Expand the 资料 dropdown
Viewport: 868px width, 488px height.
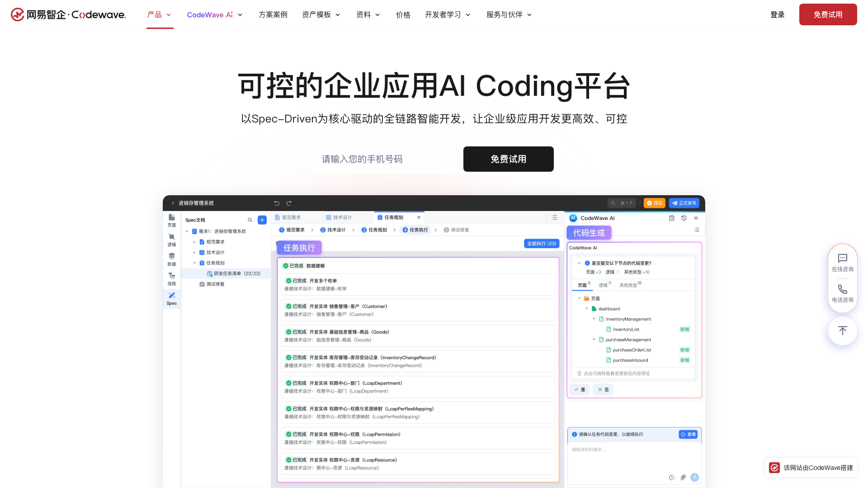(x=368, y=15)
